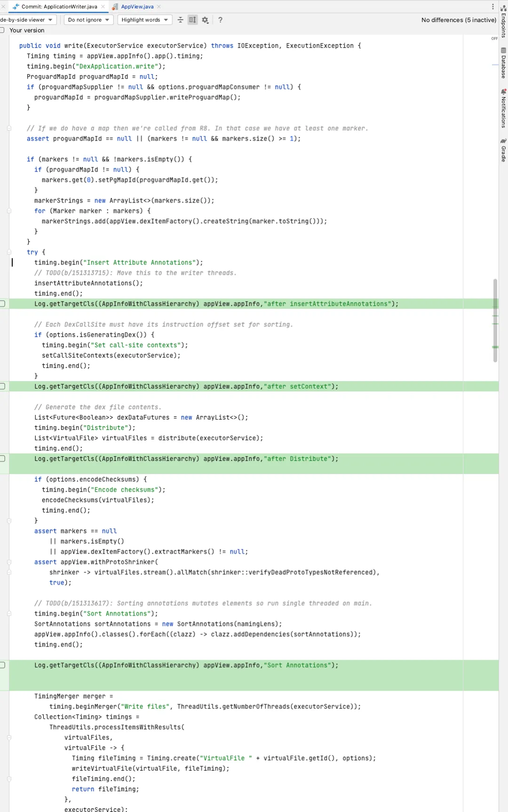Collapse the 'try {' block fold marker

9,252
